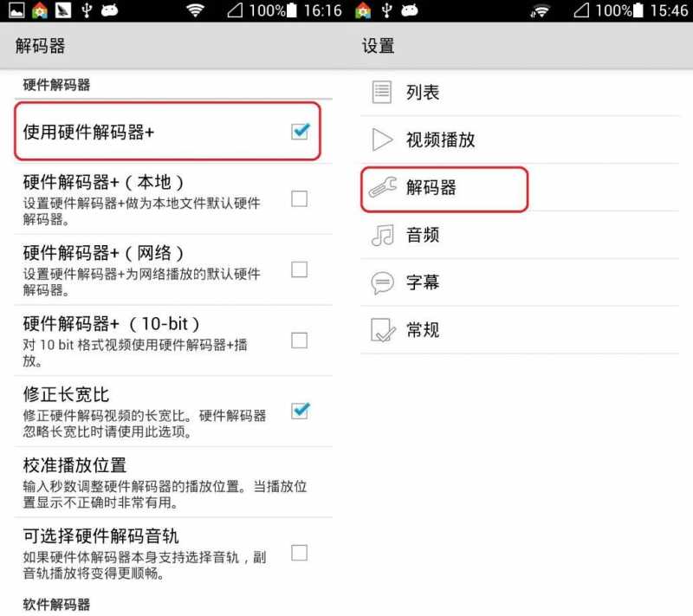Click the general (常规) checkmark icon
Screen dimensions: 693x616
(383, 330)
